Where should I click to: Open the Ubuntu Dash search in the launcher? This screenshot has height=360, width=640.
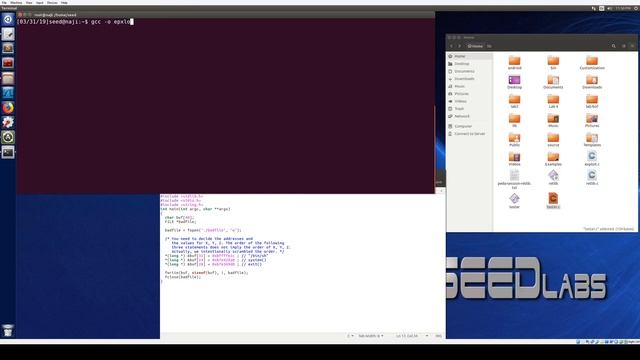click(x=8, y=19)
